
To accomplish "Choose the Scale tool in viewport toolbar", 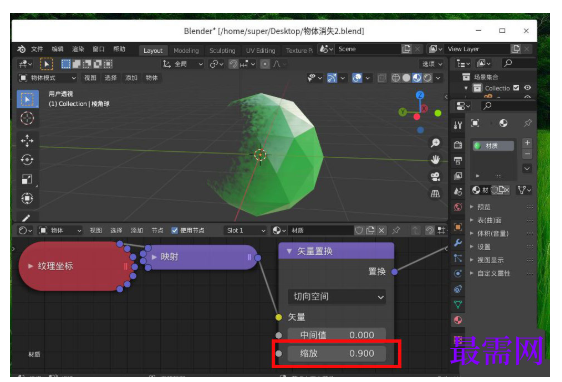I will (x=27, y=179).
